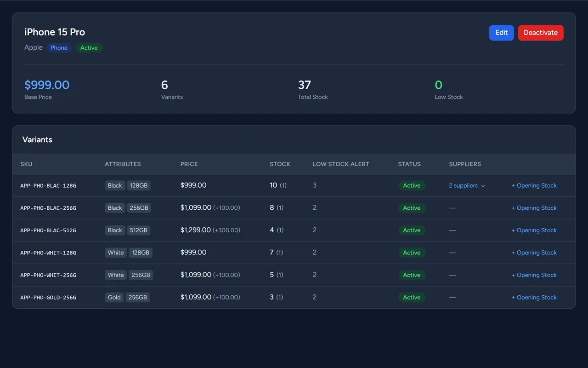
Task: Add opening stock for APP-PHO-BLAC-256G
Action: [534, 208]
